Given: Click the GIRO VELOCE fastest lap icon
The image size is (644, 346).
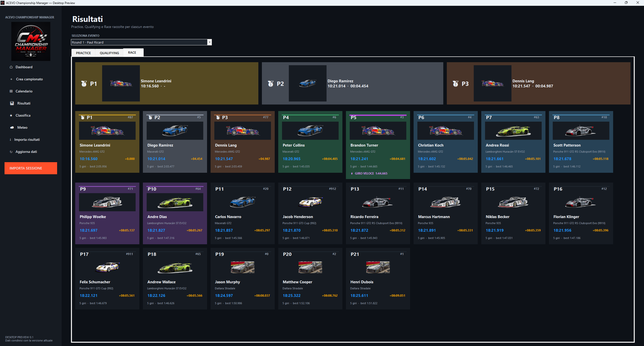Looking at the screenshot, I should (352, 174).
